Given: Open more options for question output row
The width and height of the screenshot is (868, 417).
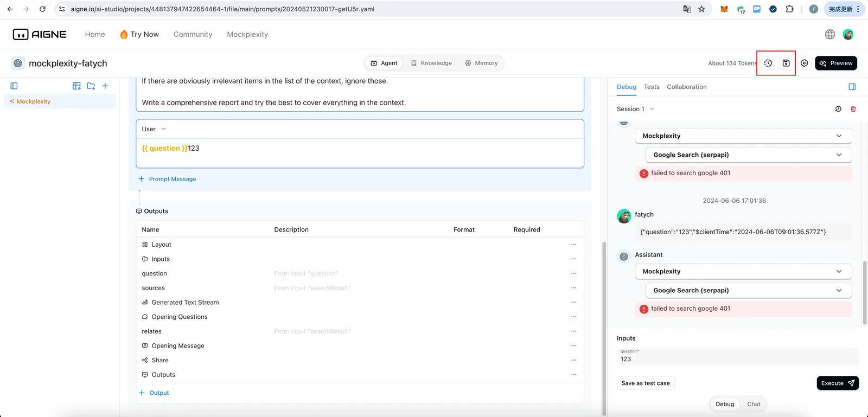Looking at the screenshot, I should coord(573,273).
